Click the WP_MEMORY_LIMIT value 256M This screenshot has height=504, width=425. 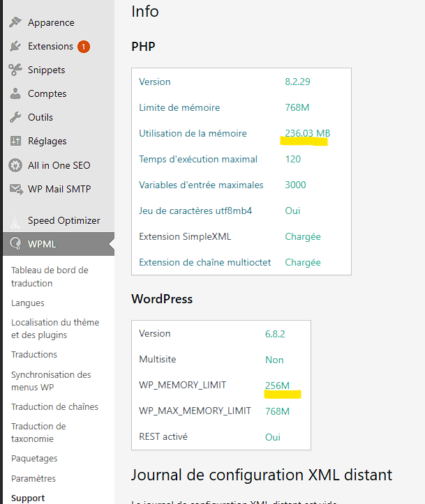277,385
